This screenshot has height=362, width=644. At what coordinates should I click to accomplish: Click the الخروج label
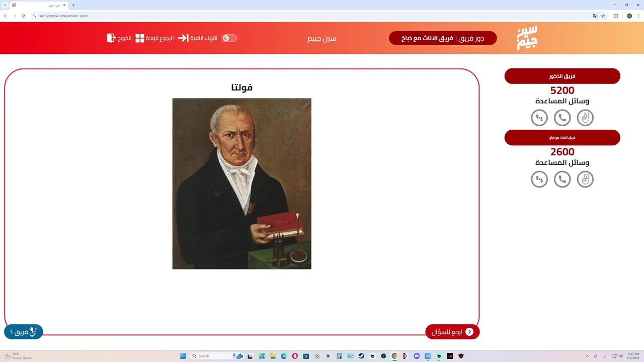point(125,38)
